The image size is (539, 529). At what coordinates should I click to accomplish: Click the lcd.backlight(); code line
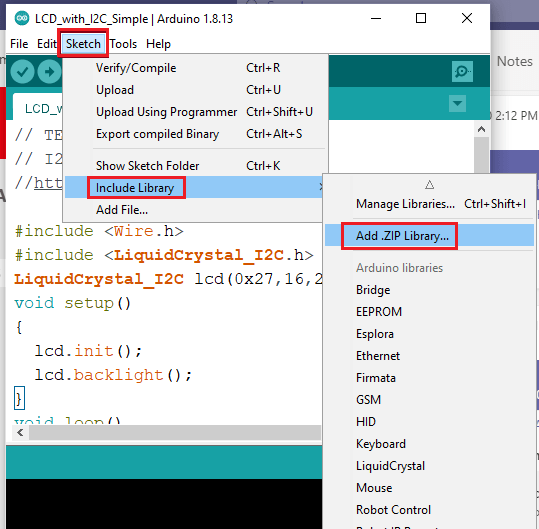(x=113, y=375)
